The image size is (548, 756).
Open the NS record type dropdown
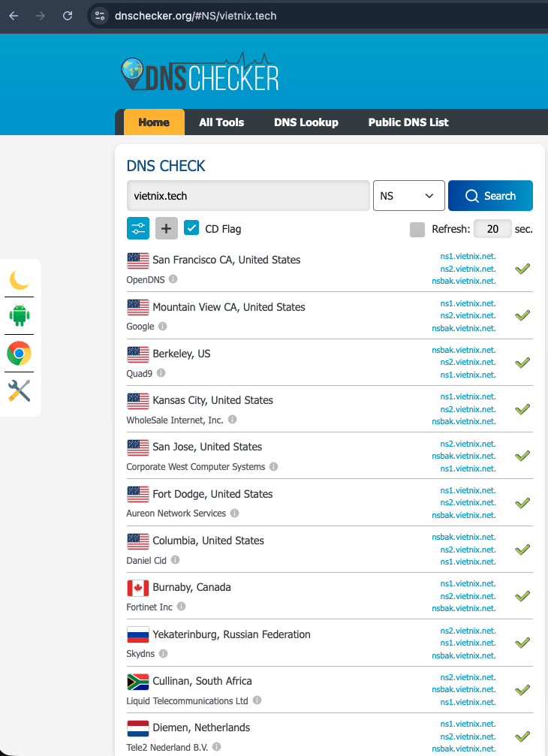408,196
